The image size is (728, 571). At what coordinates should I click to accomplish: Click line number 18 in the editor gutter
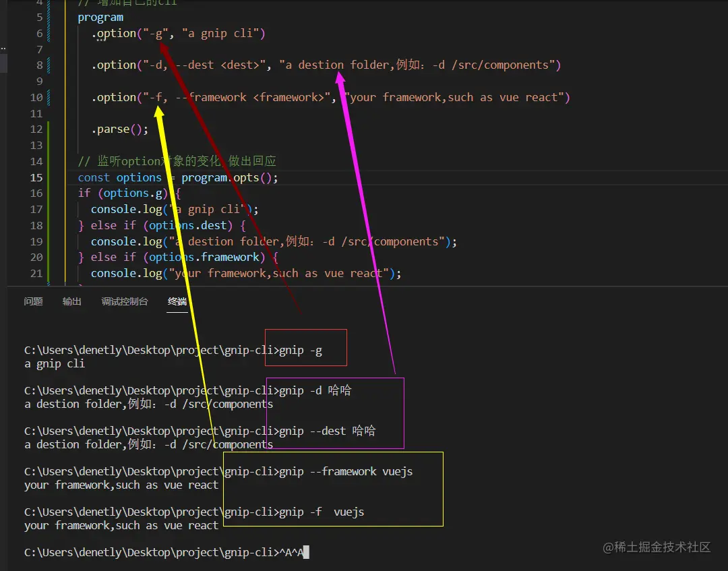(36, 226)
